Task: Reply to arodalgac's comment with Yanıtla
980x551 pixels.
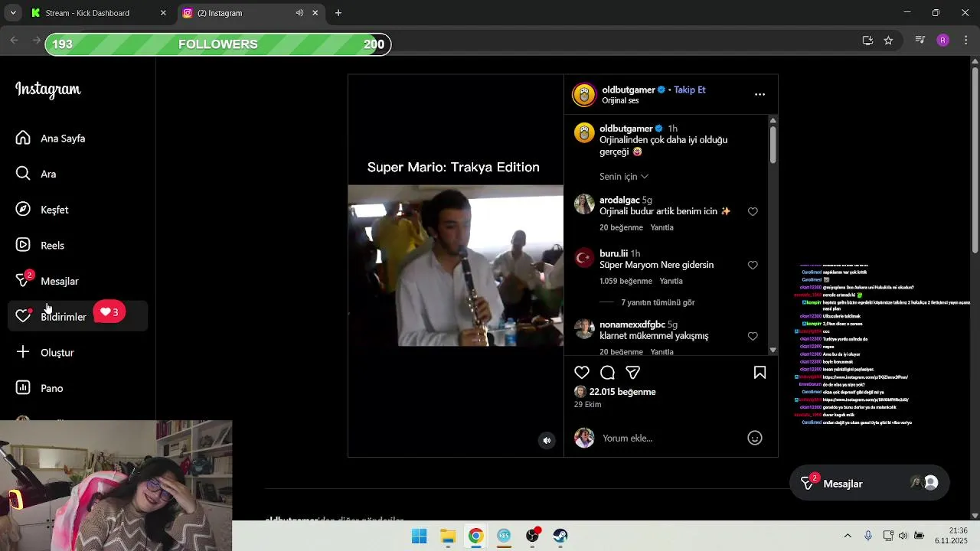Action: pos(661,228)
